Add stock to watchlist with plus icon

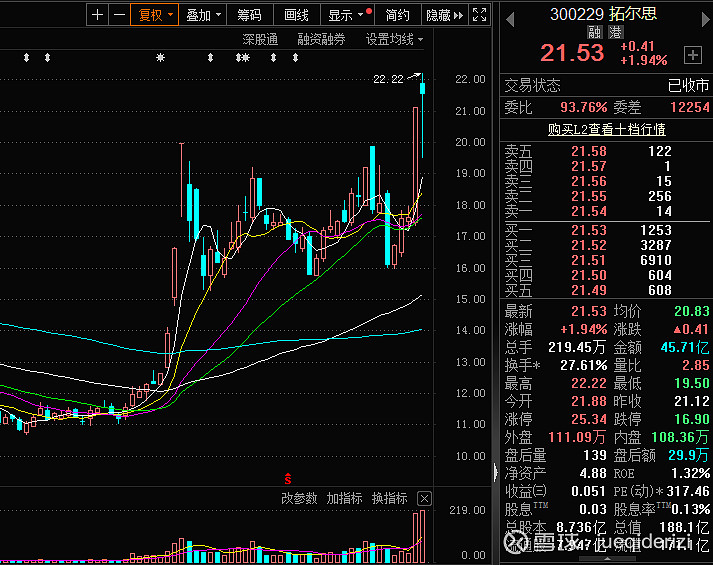click(x=692, y=54)
